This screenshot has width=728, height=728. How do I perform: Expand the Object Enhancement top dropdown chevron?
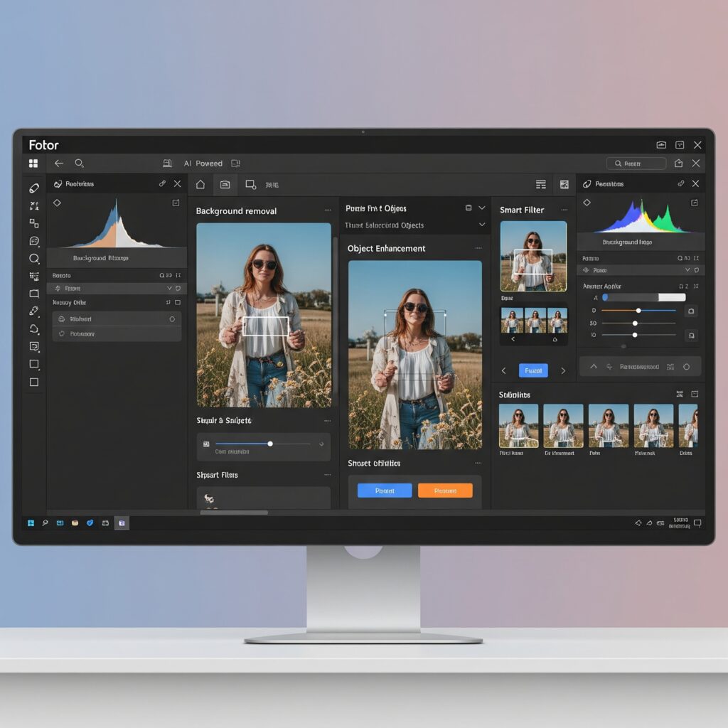(x=482, y=208)
